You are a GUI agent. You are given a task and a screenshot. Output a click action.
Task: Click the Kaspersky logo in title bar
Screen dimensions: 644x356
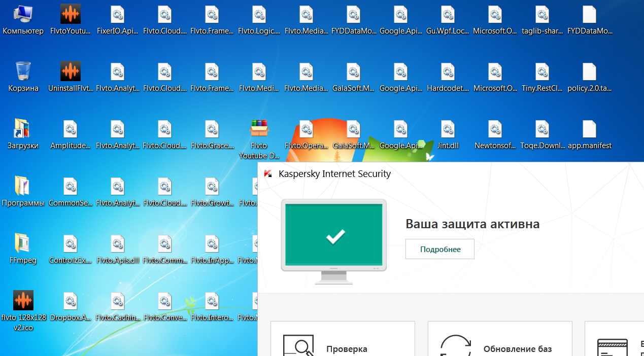(x=268, y=174)
